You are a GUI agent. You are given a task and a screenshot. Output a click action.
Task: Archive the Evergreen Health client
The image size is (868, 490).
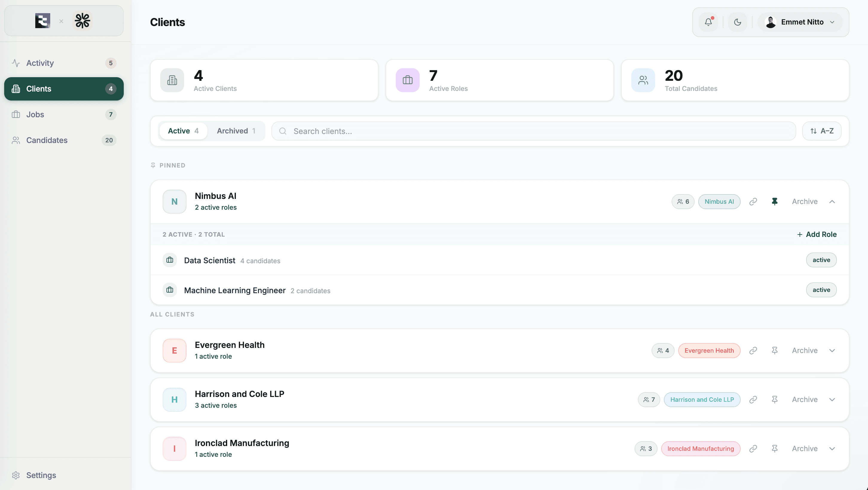[805, 350]
